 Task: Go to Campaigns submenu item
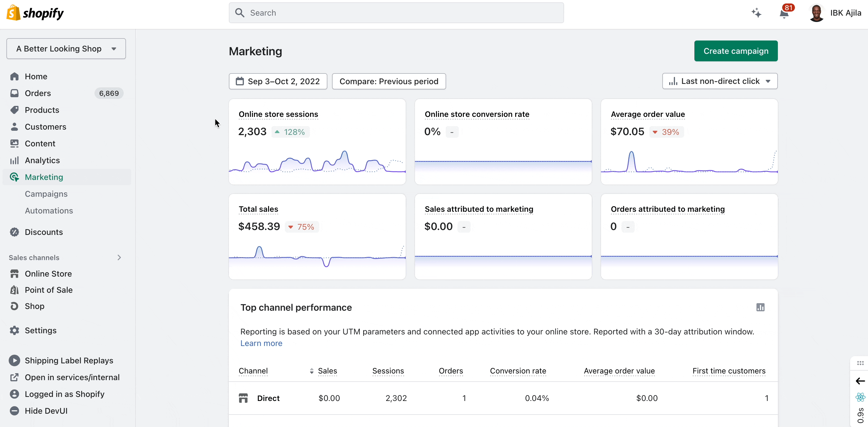(46, 194)
